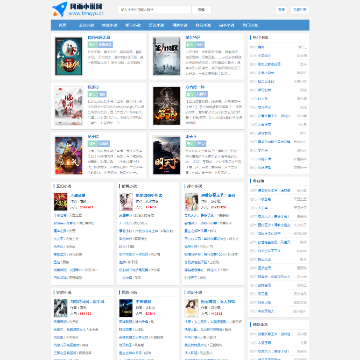Open the dark fiery golden-statue book cover
This screenshot has height=360, width=360.
166,106
